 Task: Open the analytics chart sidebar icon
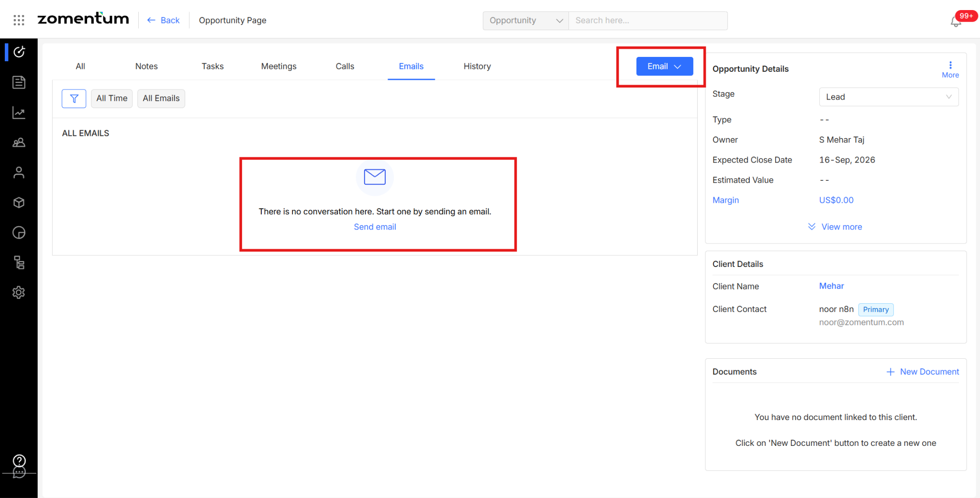[x=19, y=112]
